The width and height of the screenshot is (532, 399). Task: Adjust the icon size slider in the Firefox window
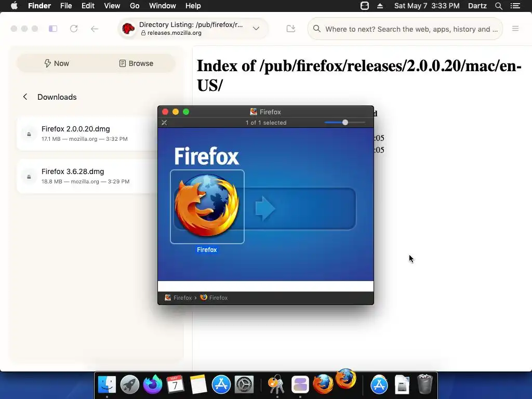(x=345, y=123)
